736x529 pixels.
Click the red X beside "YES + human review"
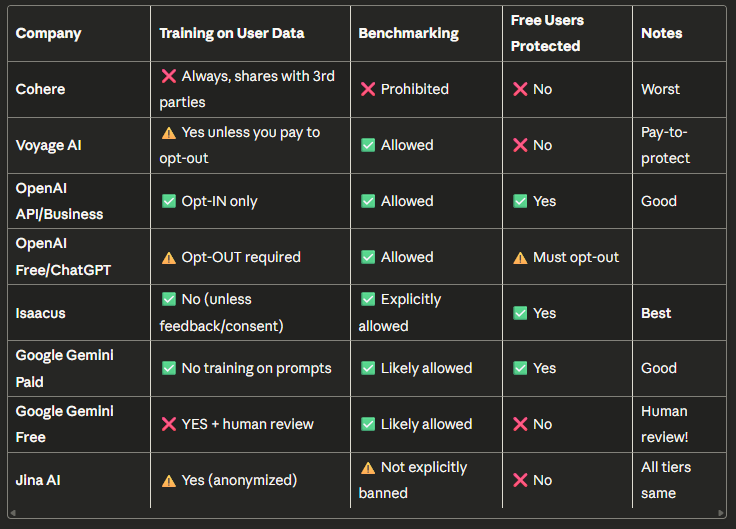click(168, 424)
